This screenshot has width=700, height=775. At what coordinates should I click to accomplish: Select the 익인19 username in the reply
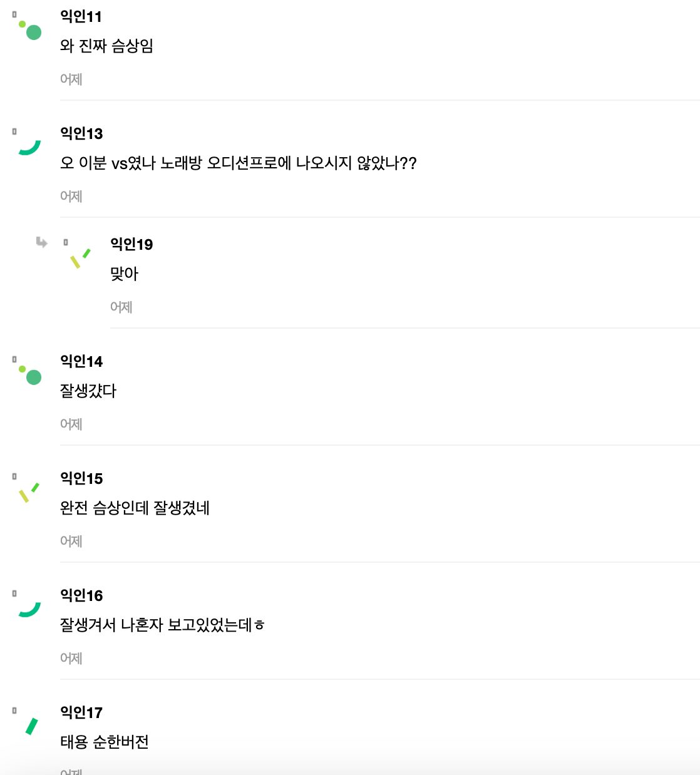131,244
